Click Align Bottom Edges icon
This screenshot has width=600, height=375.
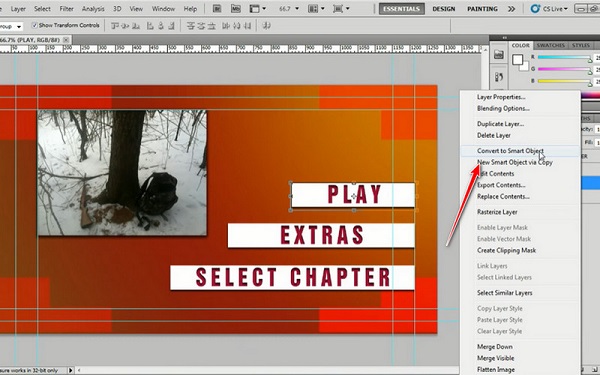135,26
